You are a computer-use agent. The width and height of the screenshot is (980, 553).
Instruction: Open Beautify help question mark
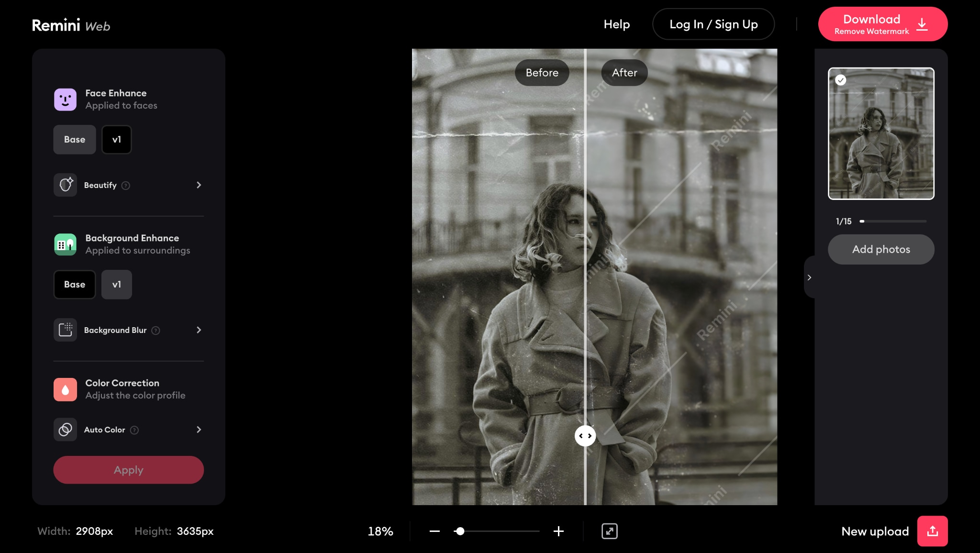coord(126,186)
